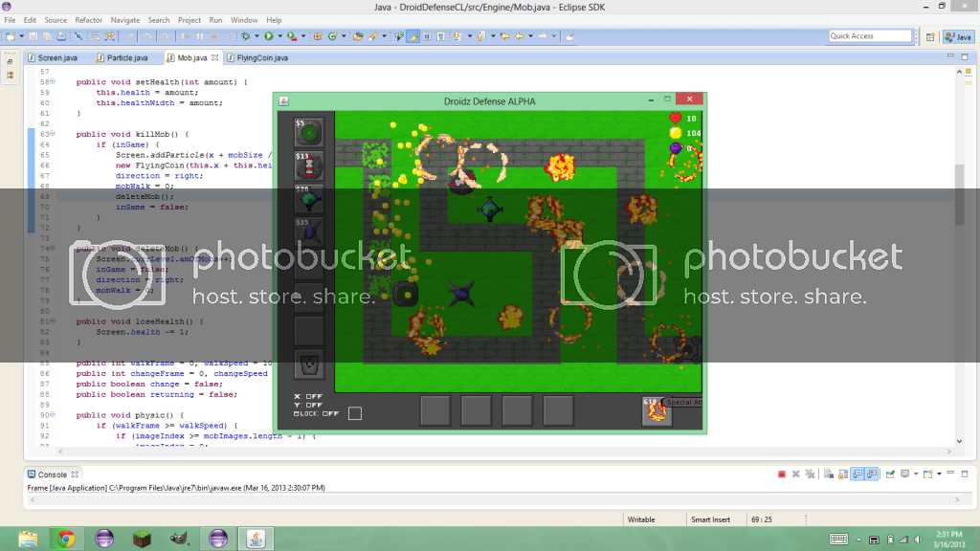Open the Window menu

[x=244, y=20]
